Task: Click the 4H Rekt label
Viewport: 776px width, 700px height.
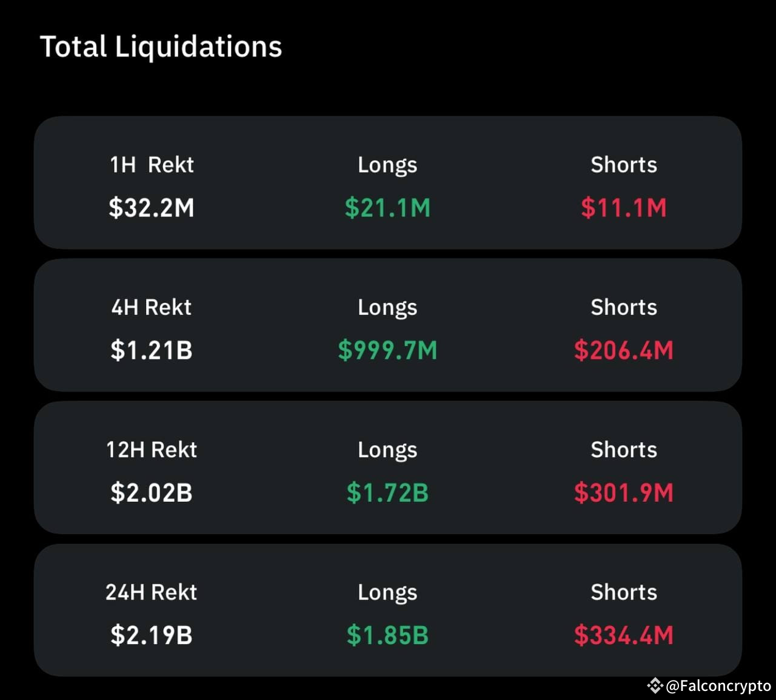Action: pyautogui.click(x=151, y=307)
